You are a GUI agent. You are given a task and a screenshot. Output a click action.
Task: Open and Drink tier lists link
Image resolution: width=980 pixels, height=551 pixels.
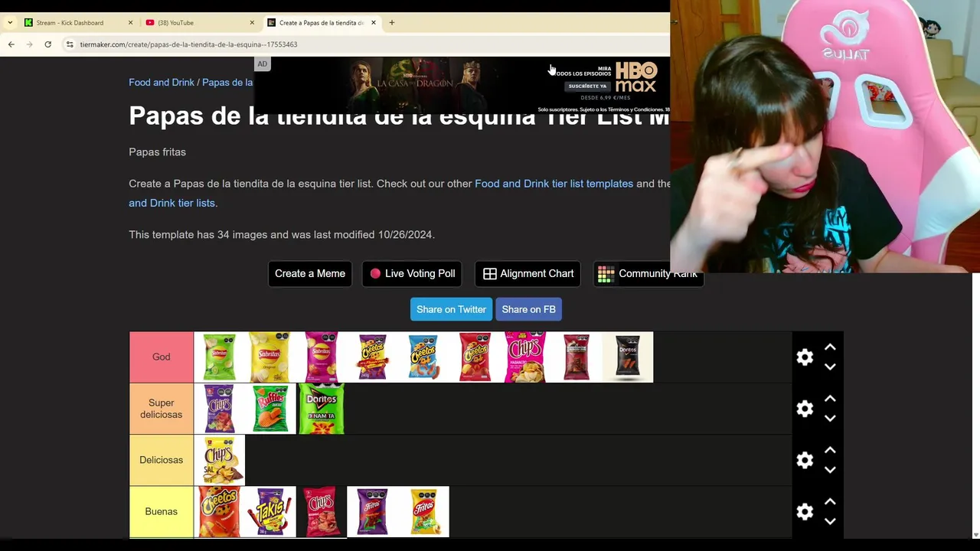pos(171,203)
